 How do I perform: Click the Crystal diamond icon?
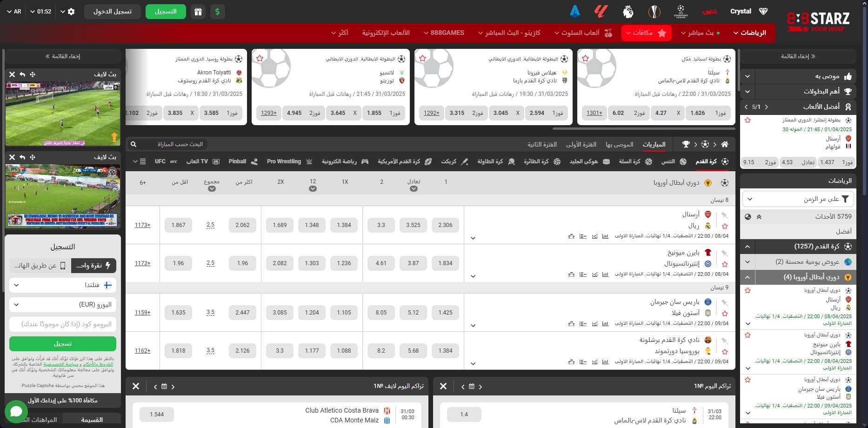(763, 11)
